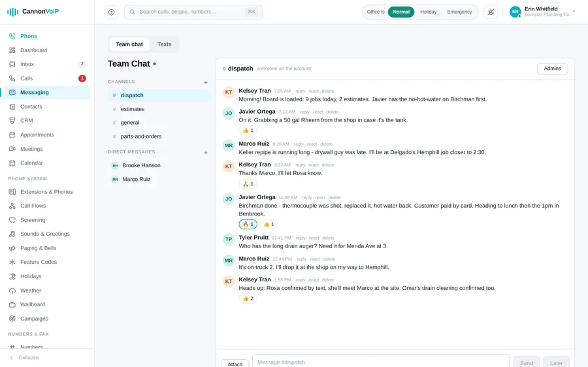Set office mode to Holiday
Image resolution: width=588 pixels, height=367 pixels.
[428, 12]
